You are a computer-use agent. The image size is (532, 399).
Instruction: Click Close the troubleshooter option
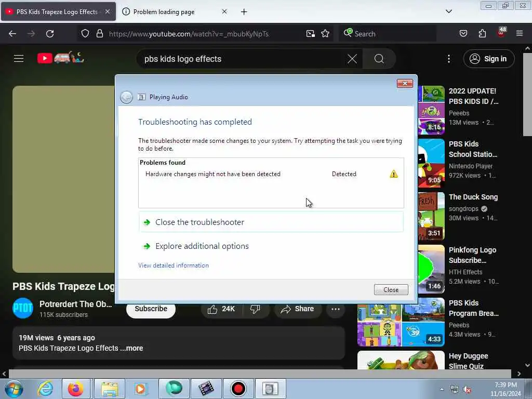[271, 222]
